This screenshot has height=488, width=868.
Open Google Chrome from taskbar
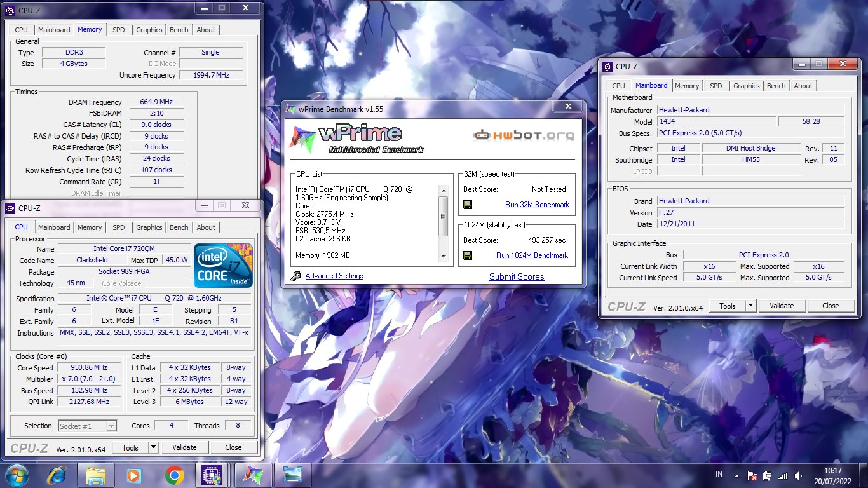tap(174, 475)
